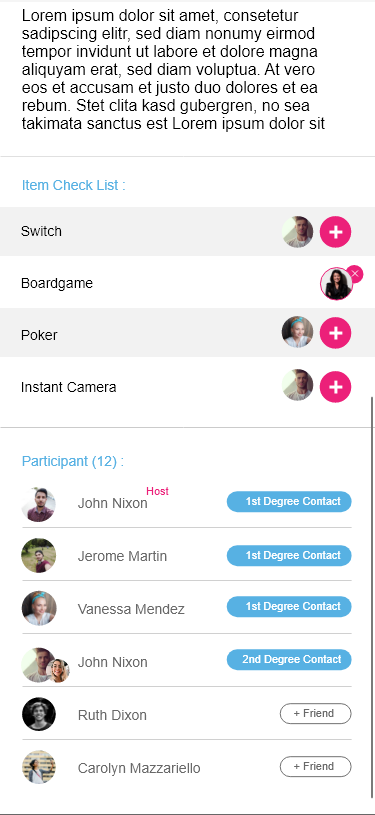Image resolution: width=375 pixels, height=815 pixels.
Task: Click the plus button for Instant Camera
Action: tap(335, 387)
